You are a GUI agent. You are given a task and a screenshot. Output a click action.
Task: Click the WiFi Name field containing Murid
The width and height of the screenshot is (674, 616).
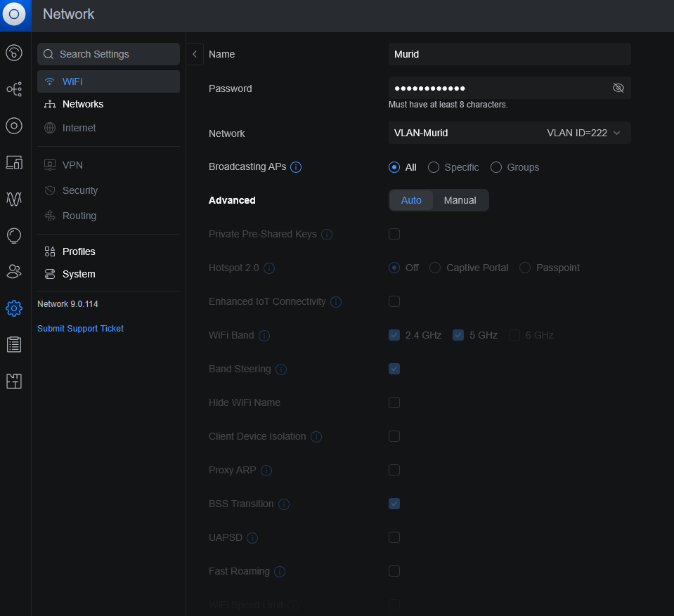point(509,54)
